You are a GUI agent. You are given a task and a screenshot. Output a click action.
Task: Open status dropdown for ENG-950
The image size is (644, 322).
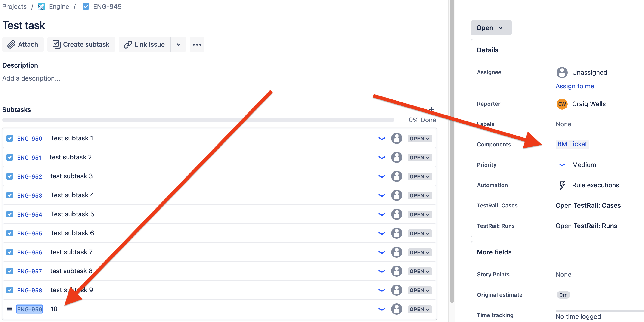click(x=419, y=139)
